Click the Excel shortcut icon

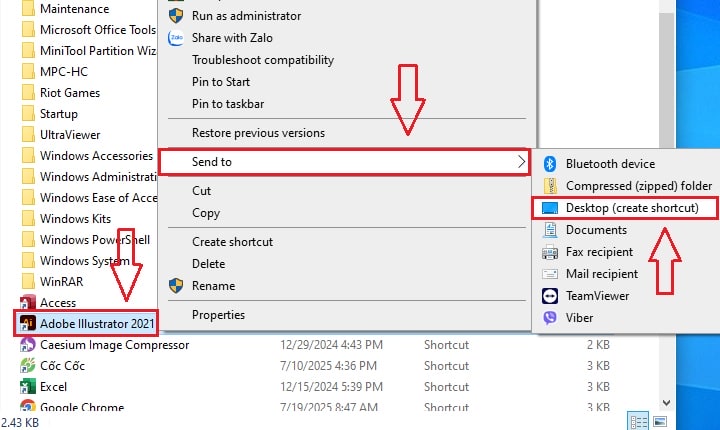click(x=28, y=387)
